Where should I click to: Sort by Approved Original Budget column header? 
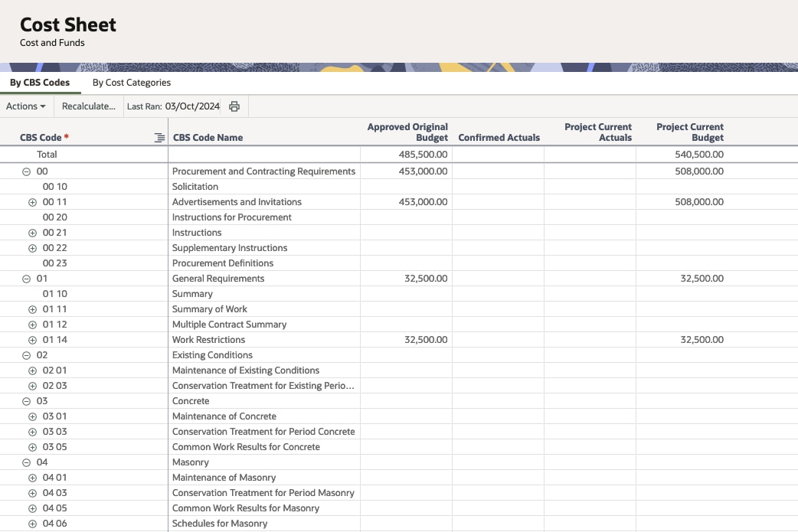click(407, 132)
